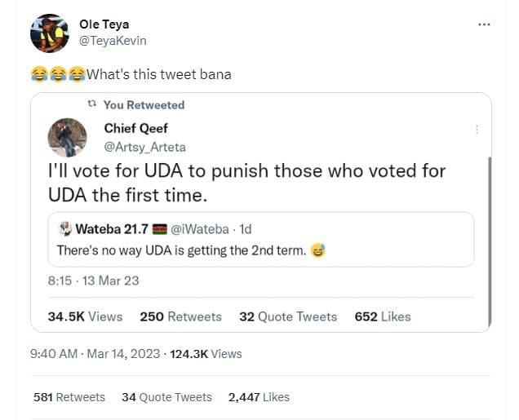Click Chief Qeef's avatar image
Viewport: 519px width, 420px height.
pos(68,137)
